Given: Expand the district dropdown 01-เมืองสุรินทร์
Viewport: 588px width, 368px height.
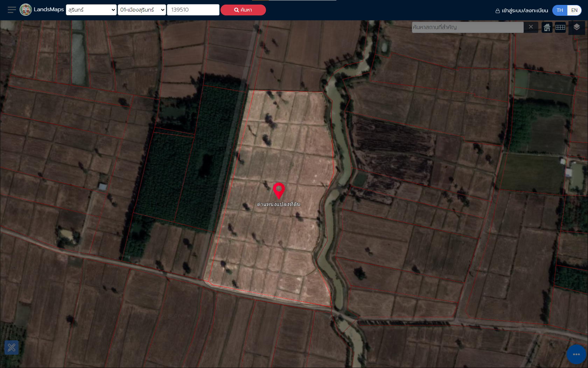Looking at the screenshot, I should 142,10.
